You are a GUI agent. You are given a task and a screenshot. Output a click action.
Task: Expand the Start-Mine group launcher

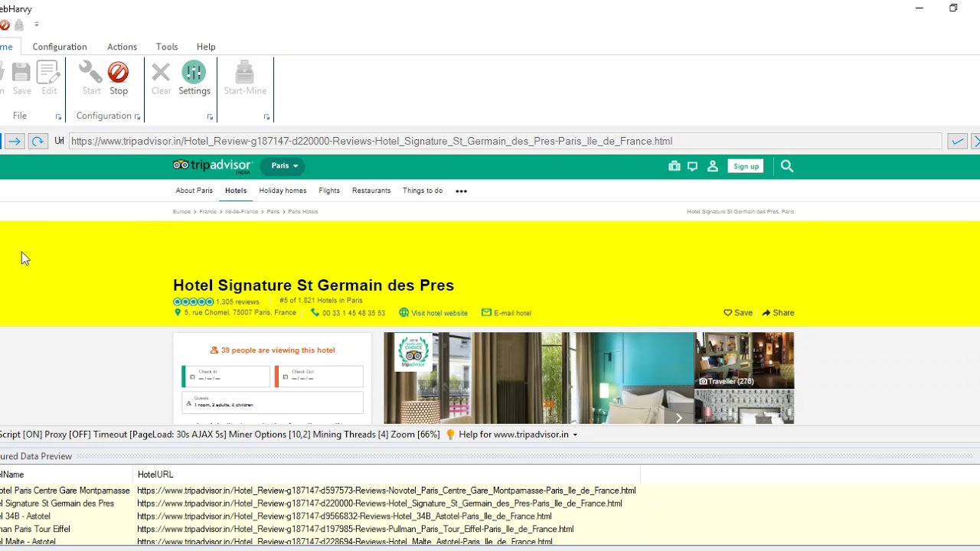coord(266,117)
